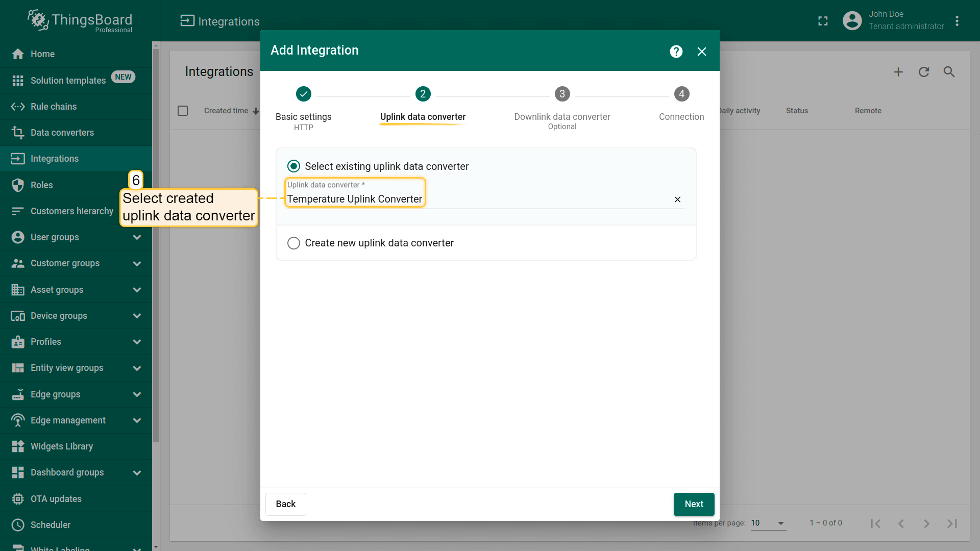
Task: Click the Asset groups building icon
Action: (18, 290)
